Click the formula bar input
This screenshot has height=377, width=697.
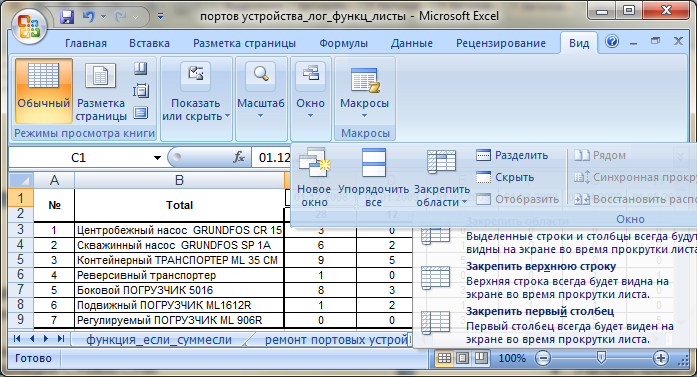[x=272, y=157]
